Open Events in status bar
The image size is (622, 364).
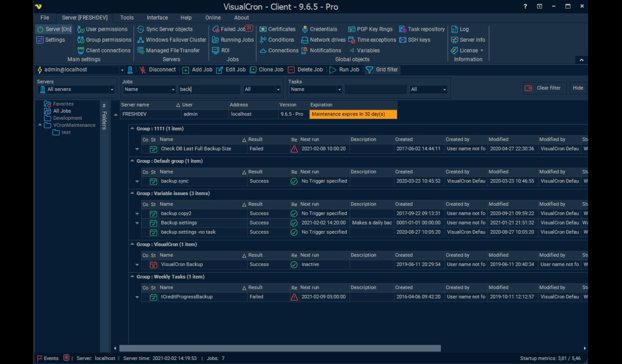coord(48,358)
